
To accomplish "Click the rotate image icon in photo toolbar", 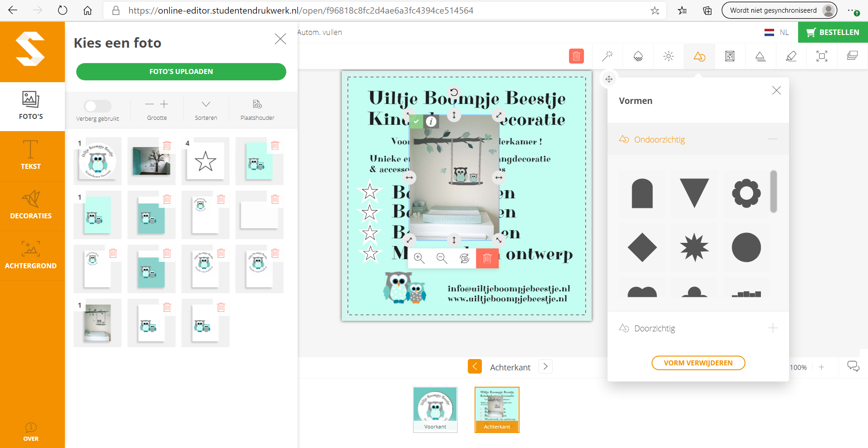I will coord(465,258).
